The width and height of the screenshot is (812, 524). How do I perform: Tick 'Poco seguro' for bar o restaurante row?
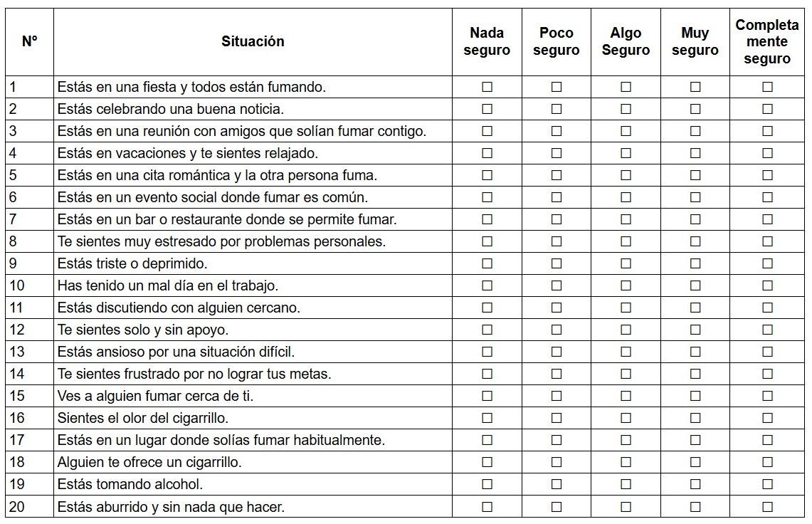557,219
